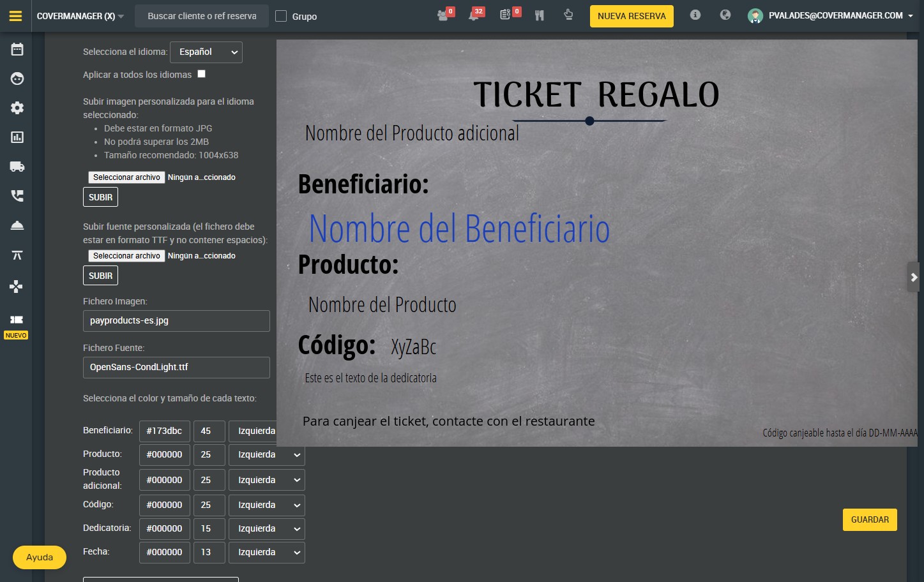Expand the Producto alignment dropdown

pyautogui.click(x=266, y=455)
